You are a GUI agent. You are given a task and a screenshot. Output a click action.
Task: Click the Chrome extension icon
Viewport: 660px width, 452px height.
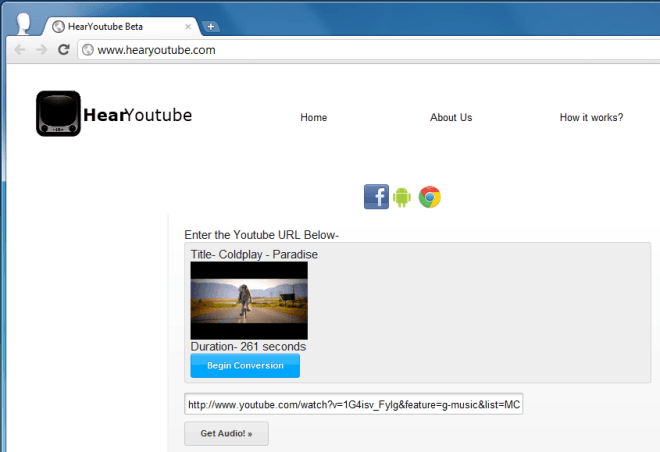point(429,197)
